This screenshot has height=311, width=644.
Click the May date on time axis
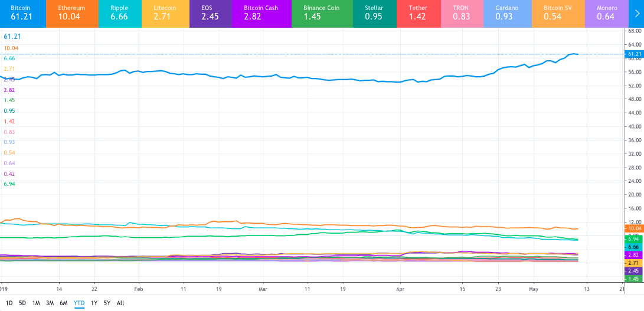click(534, 289)
